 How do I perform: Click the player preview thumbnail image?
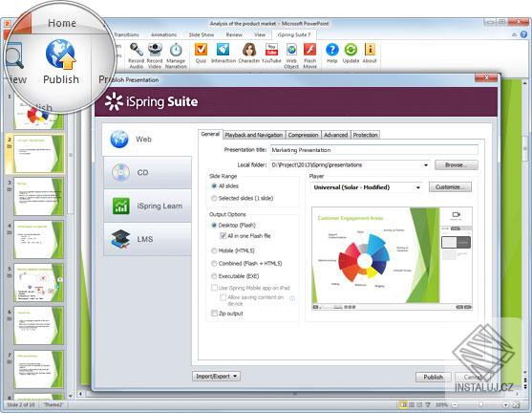[392, 258]
